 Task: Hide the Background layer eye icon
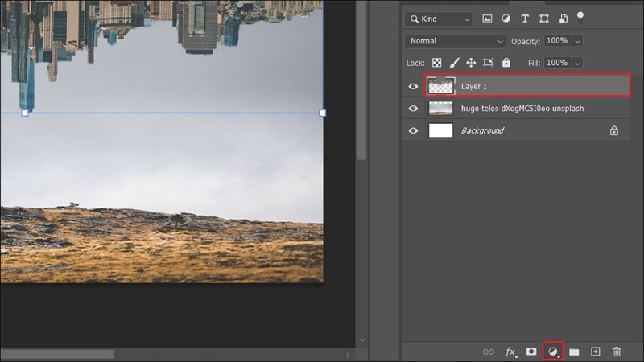coord(413,130)
